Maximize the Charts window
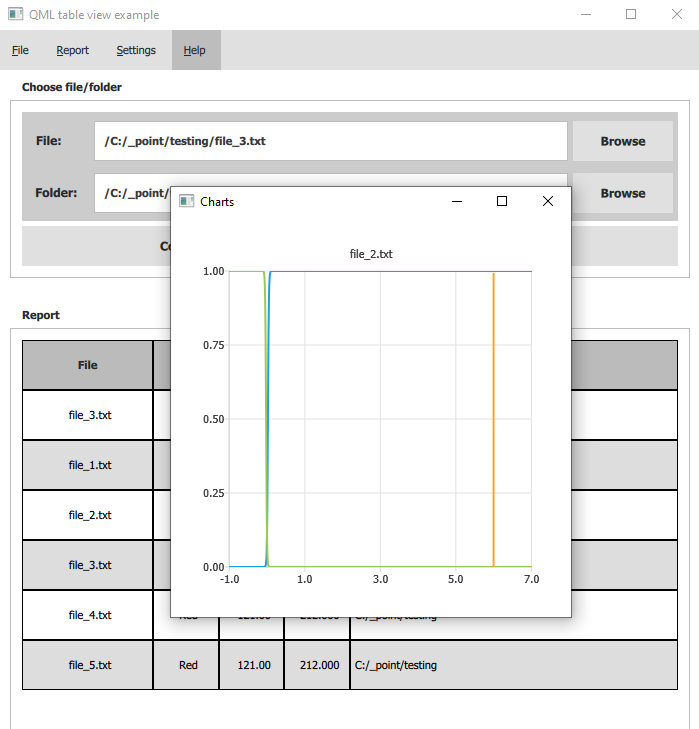Viewport: 699px width, 729px height. 502,201
